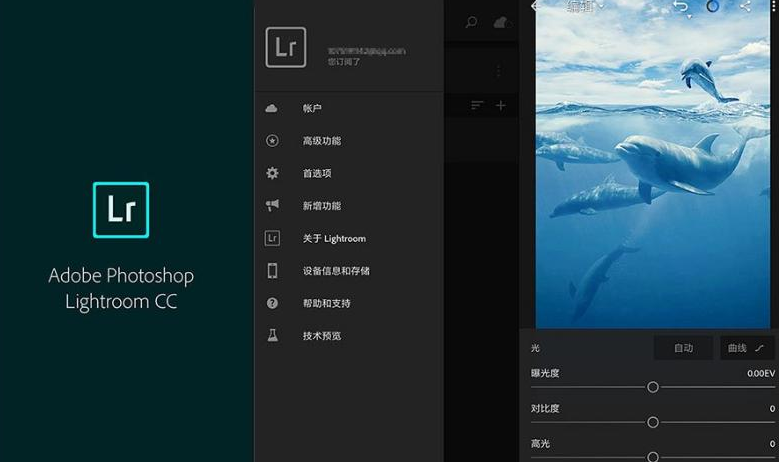
Task: Click the Lr icon for 关于 Lightroom
Action: point(272,238)
